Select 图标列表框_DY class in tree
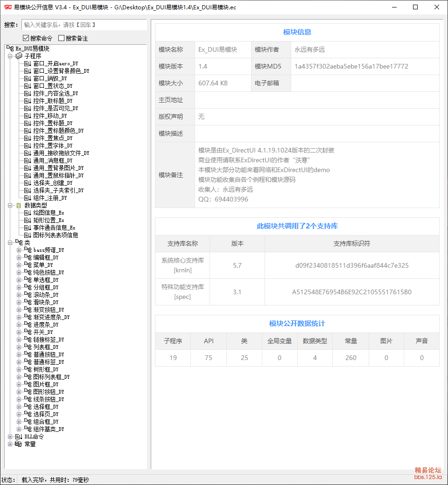448x485 pixels. click(x=52, y=377)
